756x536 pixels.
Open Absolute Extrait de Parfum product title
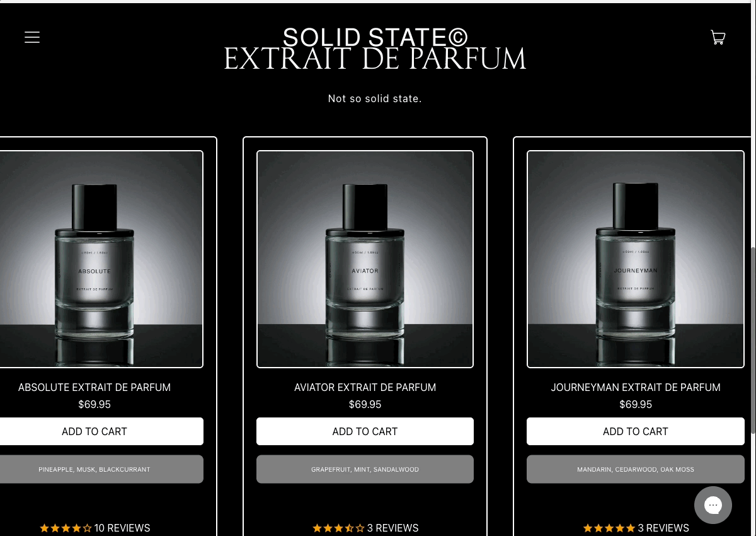tap(94, 387)
